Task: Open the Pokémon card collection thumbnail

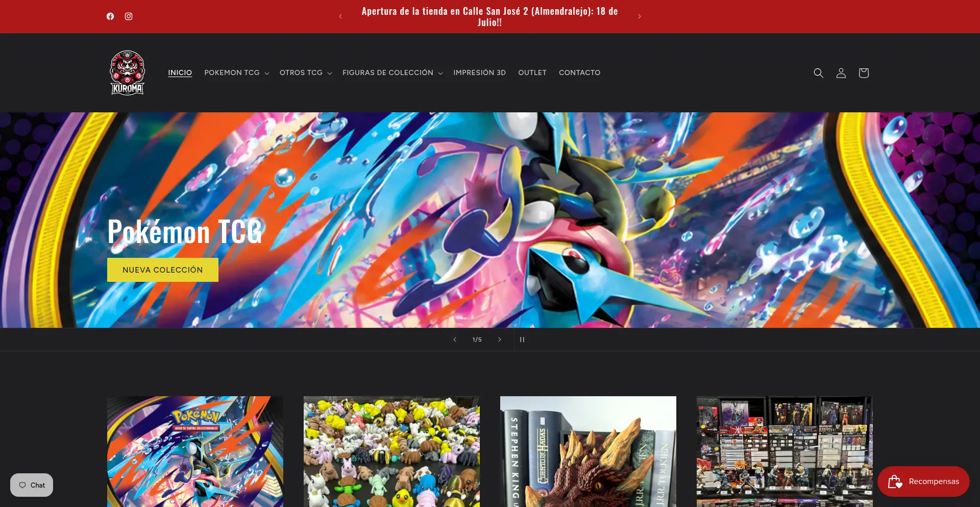Action: click(195, 451)
